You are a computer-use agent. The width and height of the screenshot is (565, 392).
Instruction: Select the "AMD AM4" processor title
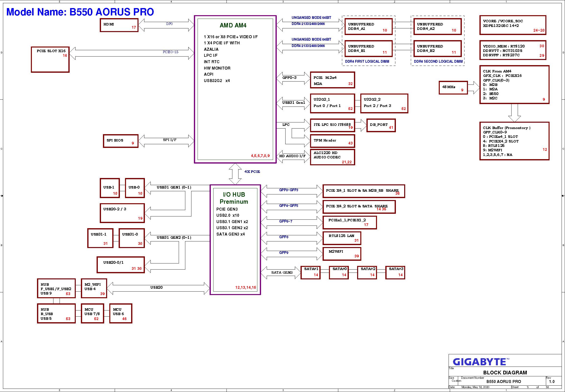(233, 25)
